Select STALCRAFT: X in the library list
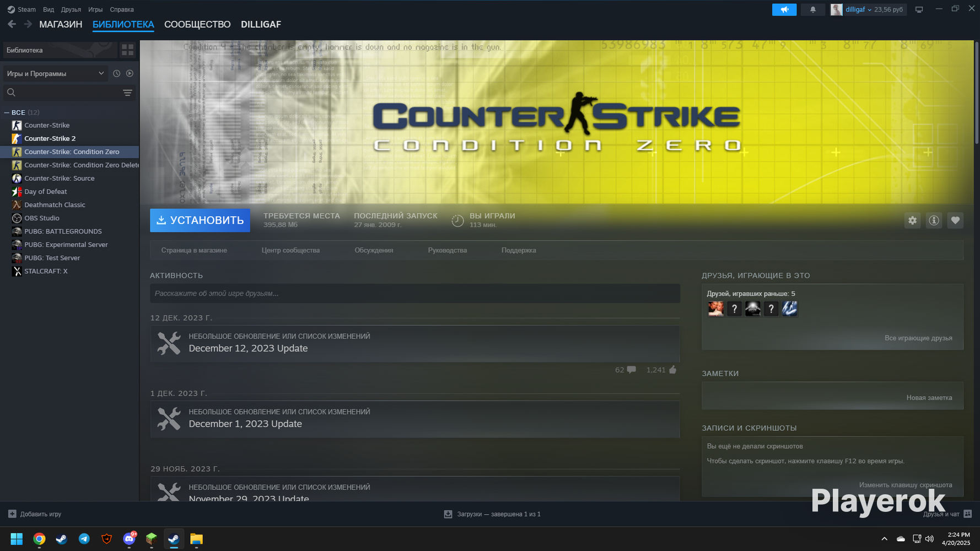This screenshot has height=551, width=980. tap(69, 271)
